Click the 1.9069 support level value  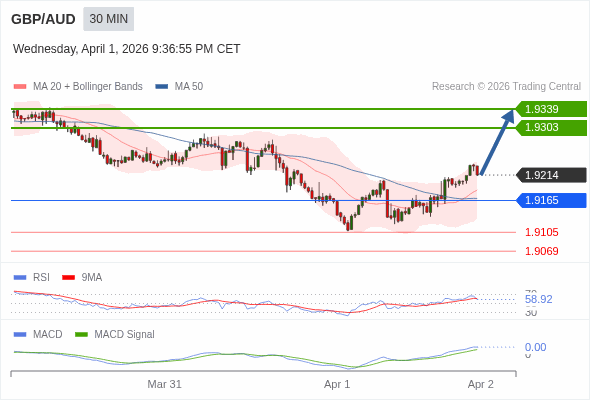pyautogui.click(x=541, y=251)
